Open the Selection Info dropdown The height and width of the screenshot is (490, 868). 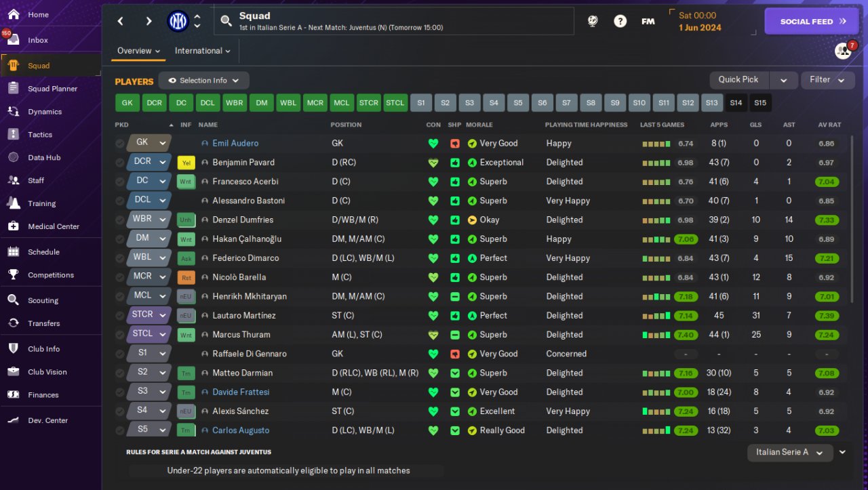(x=203, y=81)
